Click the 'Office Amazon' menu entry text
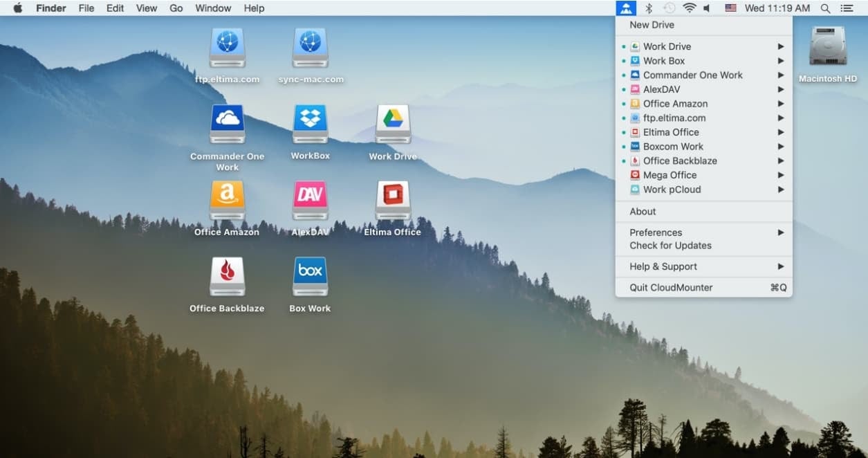 coord(676,104)
